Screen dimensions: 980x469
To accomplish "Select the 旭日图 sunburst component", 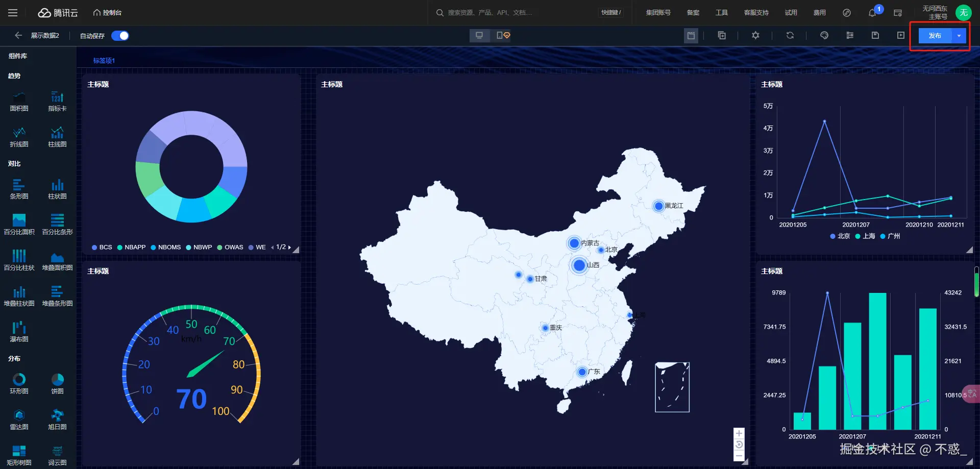I will pos(57,419).
